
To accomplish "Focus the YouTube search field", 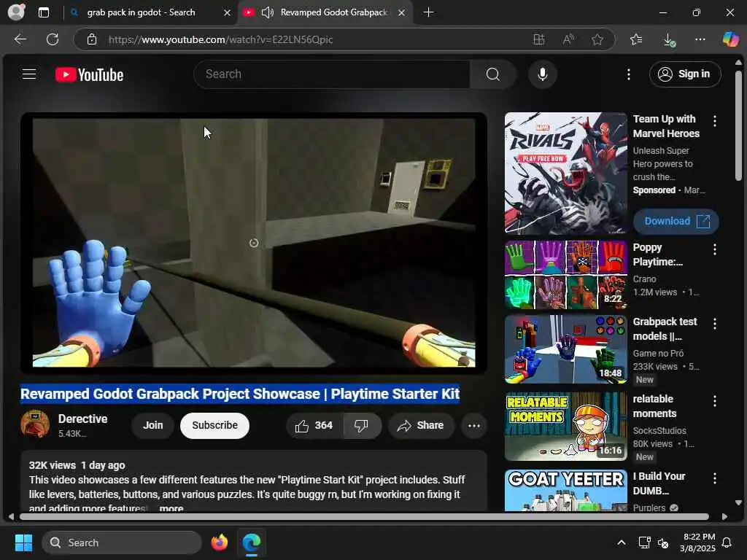I will [x=332, y=74].
